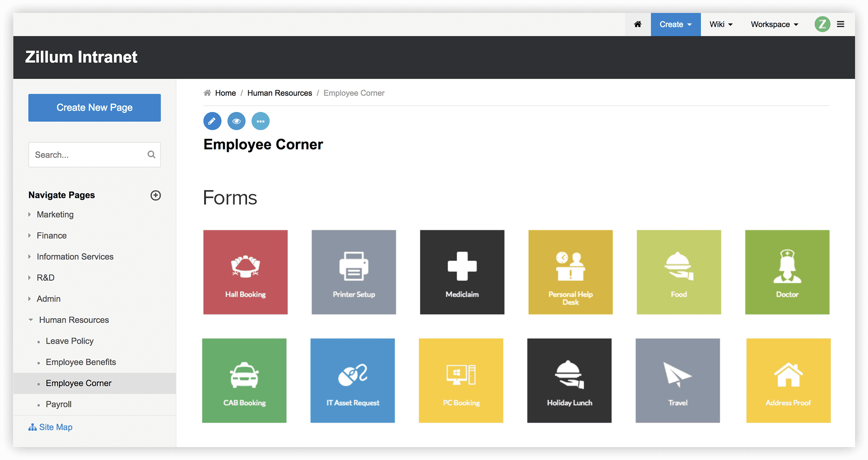
Task: Open the Hall Booking form tile
Action: point(245,272)
